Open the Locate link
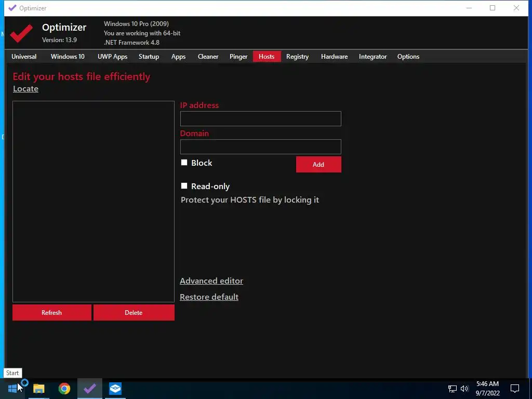 coord(26,88)
